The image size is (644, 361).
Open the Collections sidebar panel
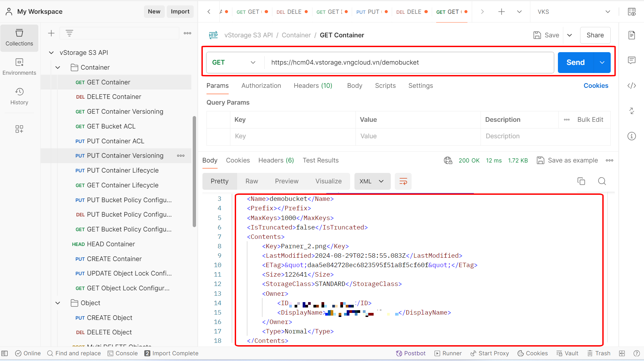click(x=19, y=38)
